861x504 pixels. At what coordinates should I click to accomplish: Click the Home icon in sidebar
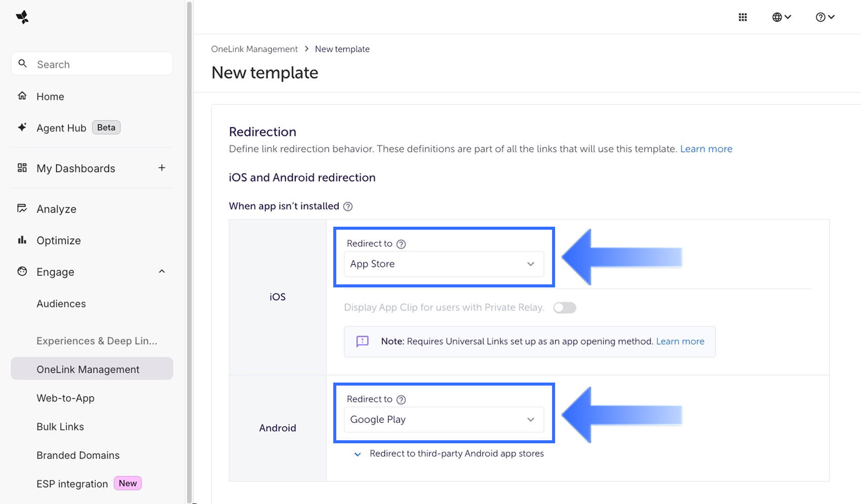(x=22, y=96)
